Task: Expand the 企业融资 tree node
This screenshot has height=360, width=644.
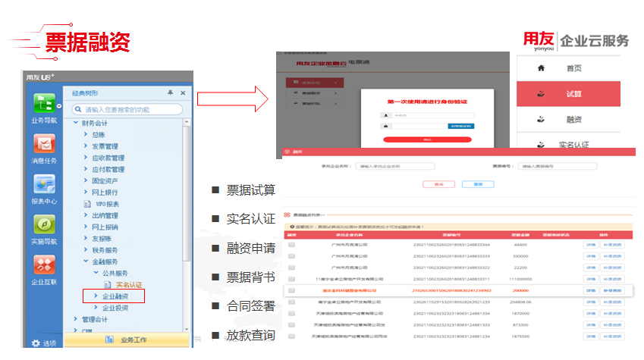Action: pos(96,296)
